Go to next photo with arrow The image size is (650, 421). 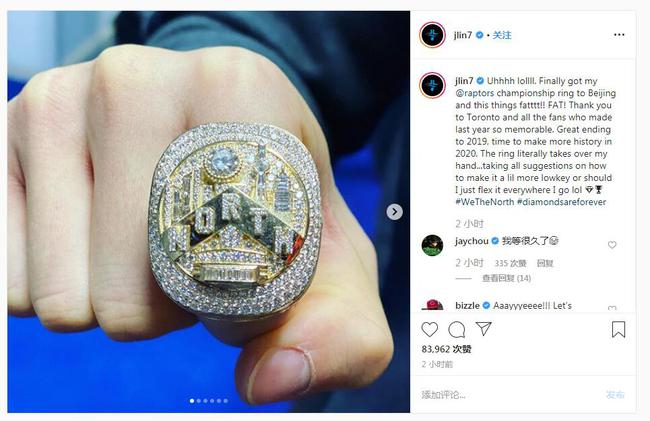pyautogui.click(x=394, y=212)
